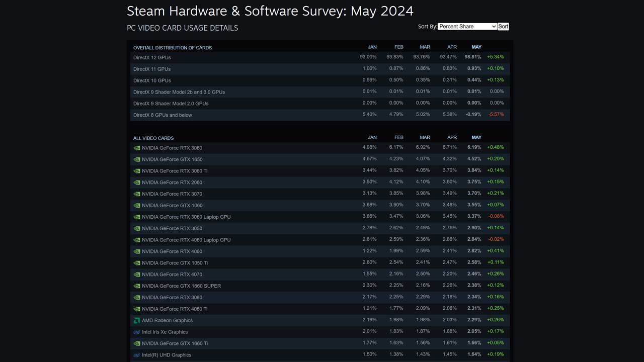Click NVIDIA logo beside GeForce GTX 1050 Ti

(x=137, y=263)
